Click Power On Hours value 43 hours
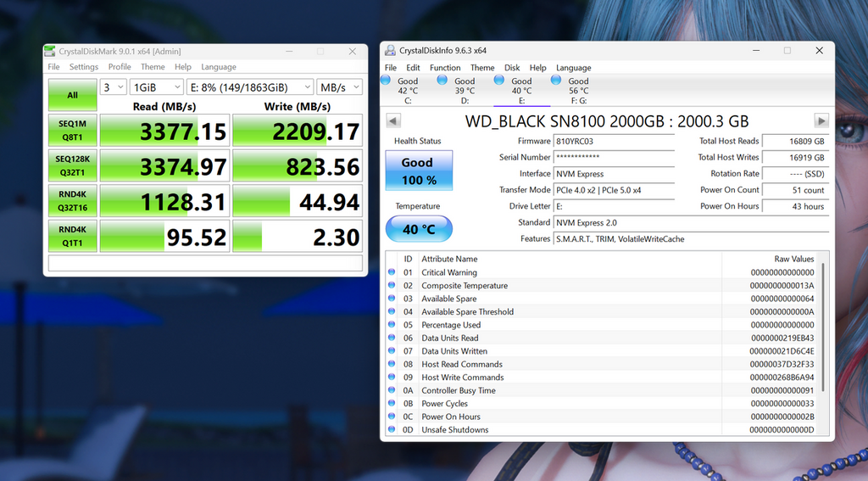 (x=795, y=206)
